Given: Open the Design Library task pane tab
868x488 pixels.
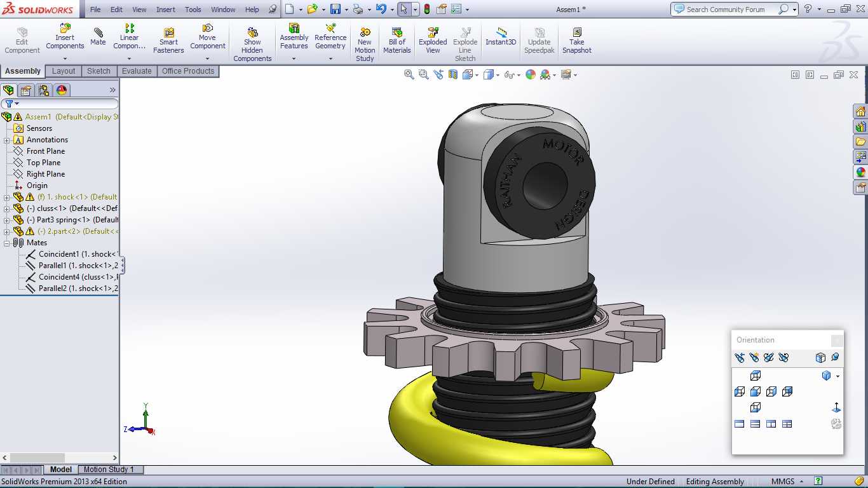Looking at the screenshot, I should (x=860, y=126).
